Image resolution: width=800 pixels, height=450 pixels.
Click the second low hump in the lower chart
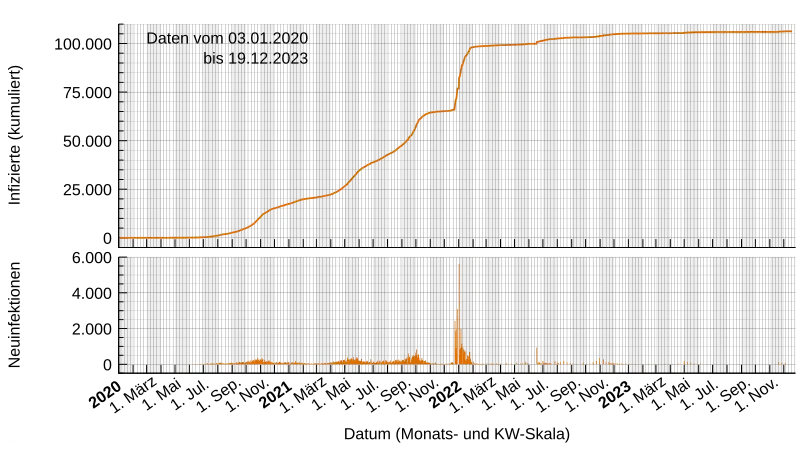(352, 360)
